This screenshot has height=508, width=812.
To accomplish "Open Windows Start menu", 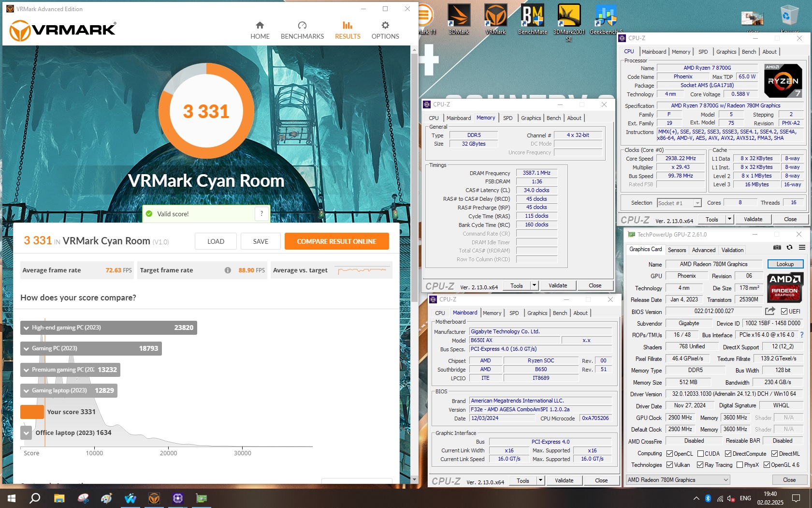I will (12, 498).
